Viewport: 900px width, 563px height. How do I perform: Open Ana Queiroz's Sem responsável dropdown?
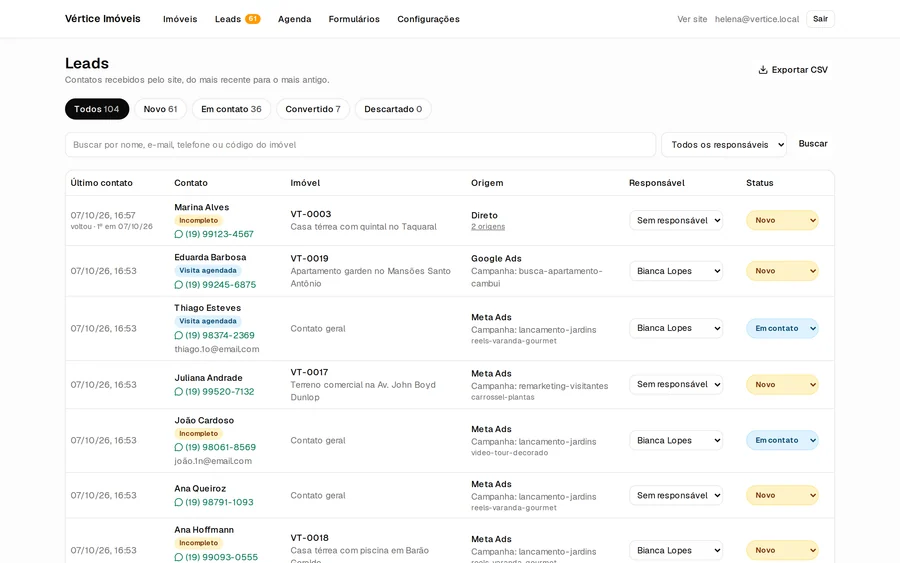point(676,495)
